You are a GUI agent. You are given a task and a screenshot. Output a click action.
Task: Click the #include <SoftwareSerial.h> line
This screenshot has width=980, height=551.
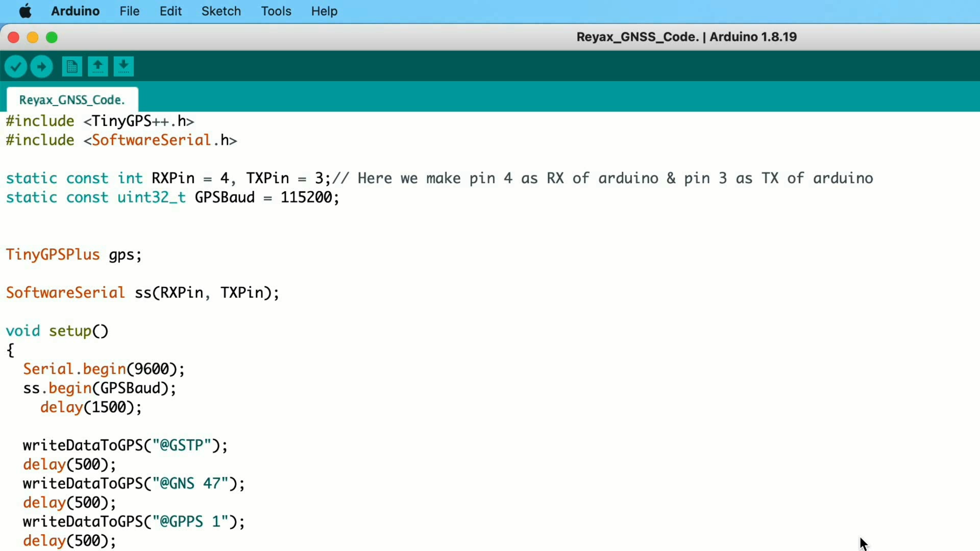pyautogui.click(x=121, y=140)
